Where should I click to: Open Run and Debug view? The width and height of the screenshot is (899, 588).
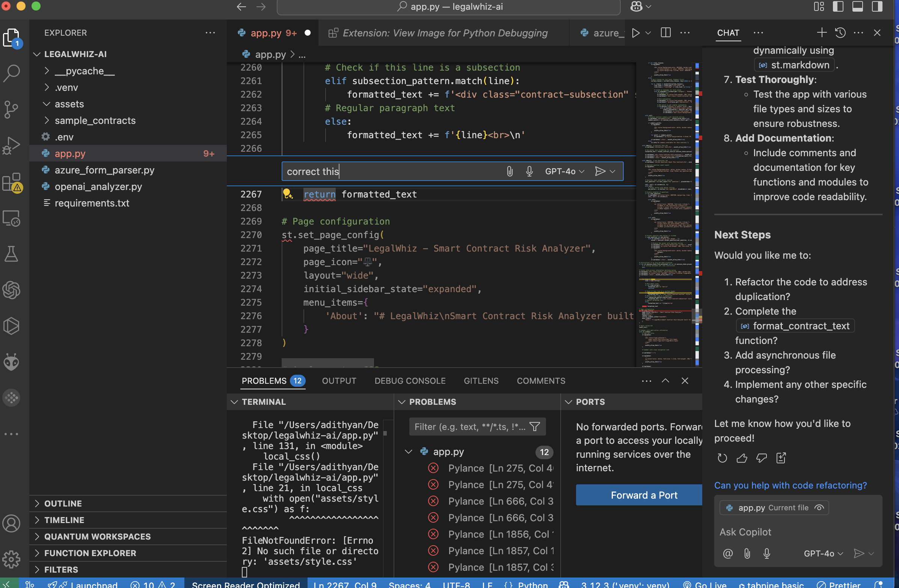(x=12, y=145)
